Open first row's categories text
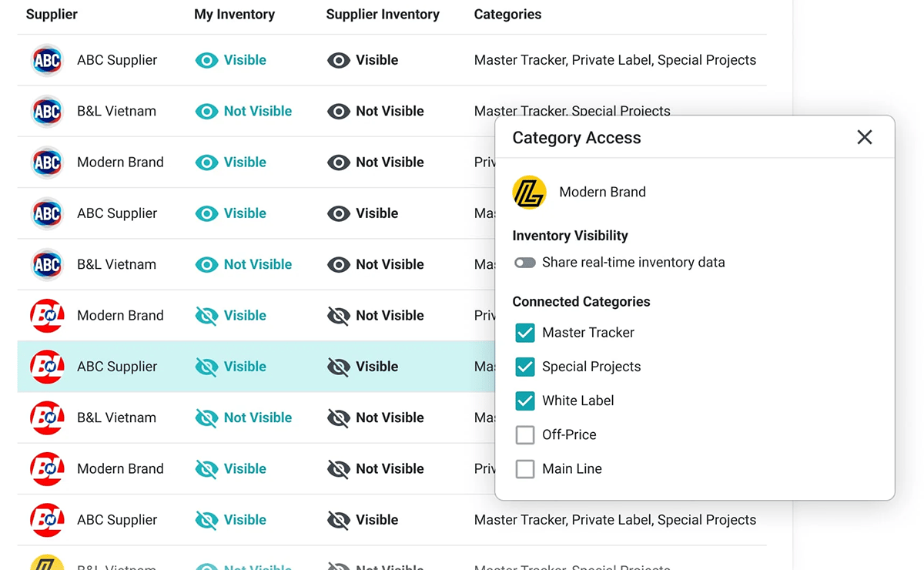The image size is (924, 570). tap(614, 60)
